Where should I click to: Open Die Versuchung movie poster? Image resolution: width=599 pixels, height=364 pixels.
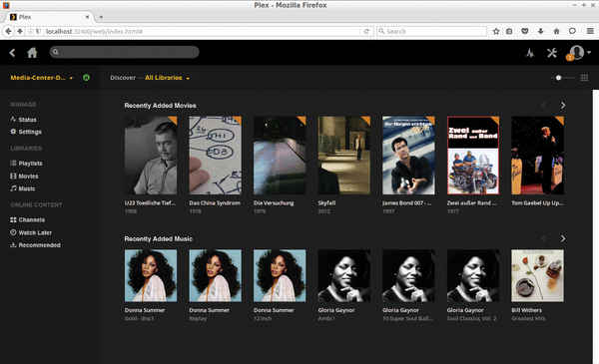pos(280,156)
